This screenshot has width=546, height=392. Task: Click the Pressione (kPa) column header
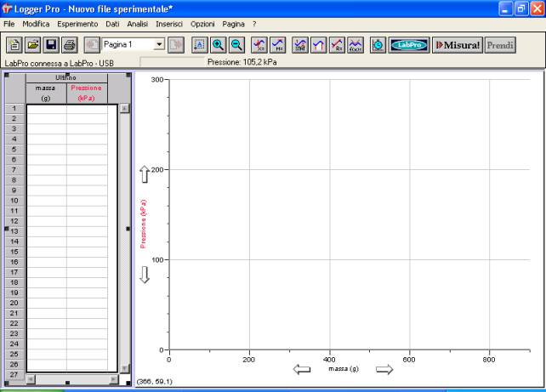coord(87,93)
